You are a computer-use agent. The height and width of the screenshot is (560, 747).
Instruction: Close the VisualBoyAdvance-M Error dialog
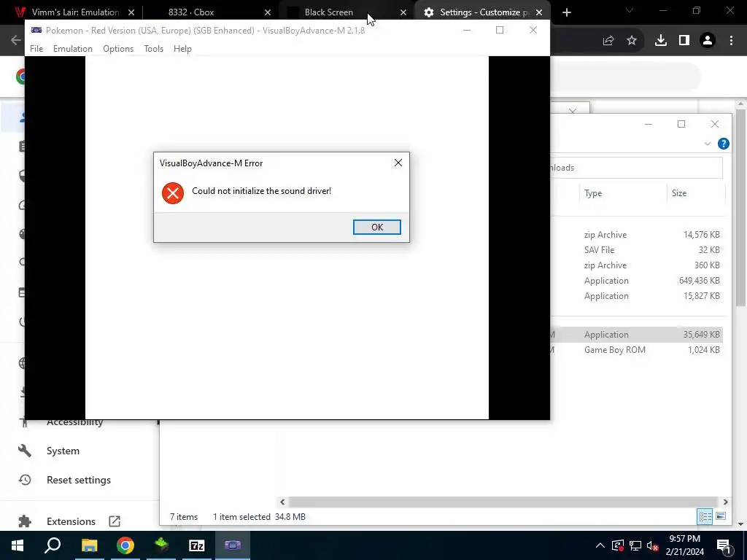(398, 163)
